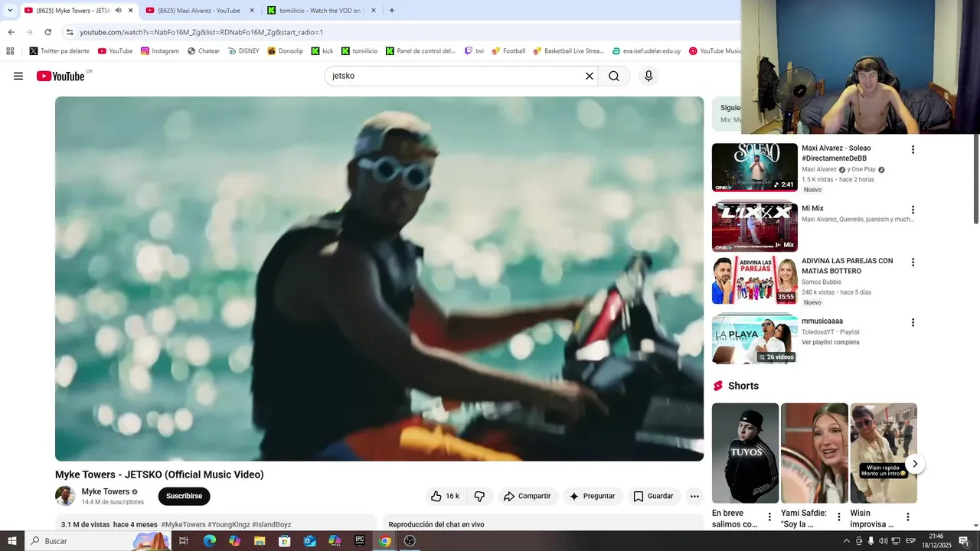Screen dimensions: 980x551
Task: Open Myke Towers channel avatar
Action: pyautogui.click(x=65, y=496)
